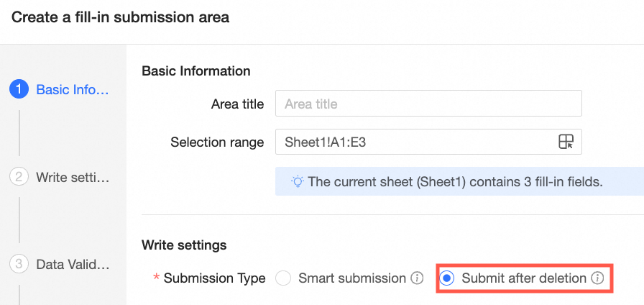The height and width of the screenshot is (305, 644).
Task: Click the step 3 number circle
Action: tap(19, 264)
